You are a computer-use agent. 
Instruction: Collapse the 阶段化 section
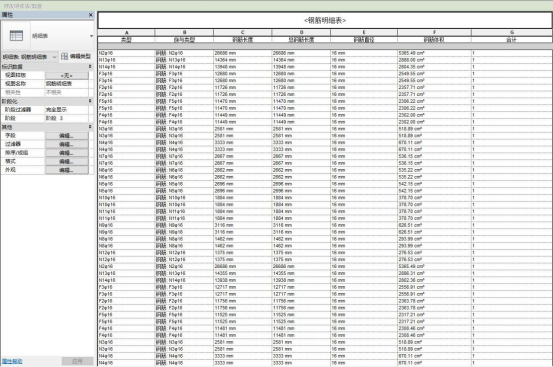click(x=90, y=101)
